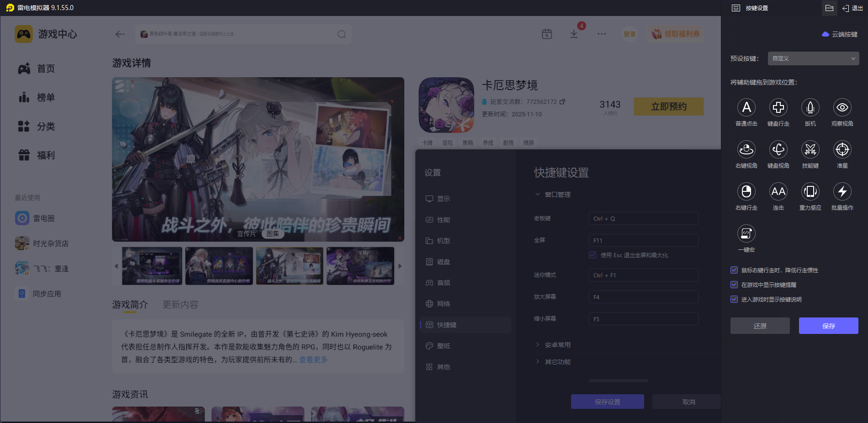The image size is (868, 423).
Task: Go to 福利 in game center sidebar
Action: click(x=37, y=155)
